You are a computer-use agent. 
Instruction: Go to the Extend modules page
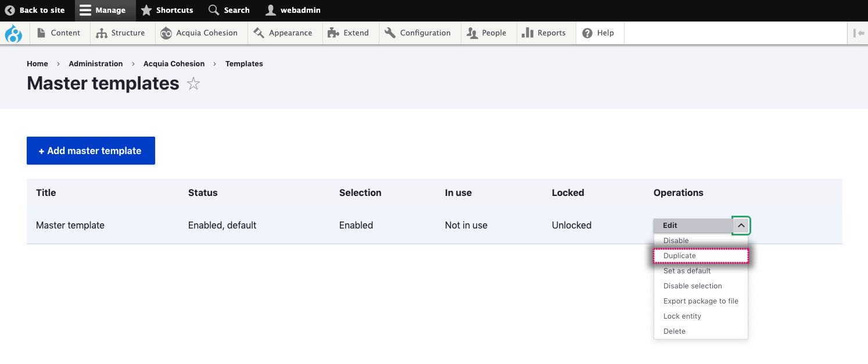click(x=348, y=33)
